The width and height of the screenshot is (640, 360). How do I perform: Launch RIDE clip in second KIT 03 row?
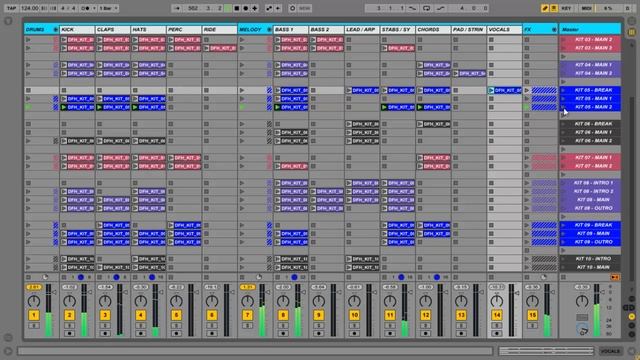click(206, 48)
